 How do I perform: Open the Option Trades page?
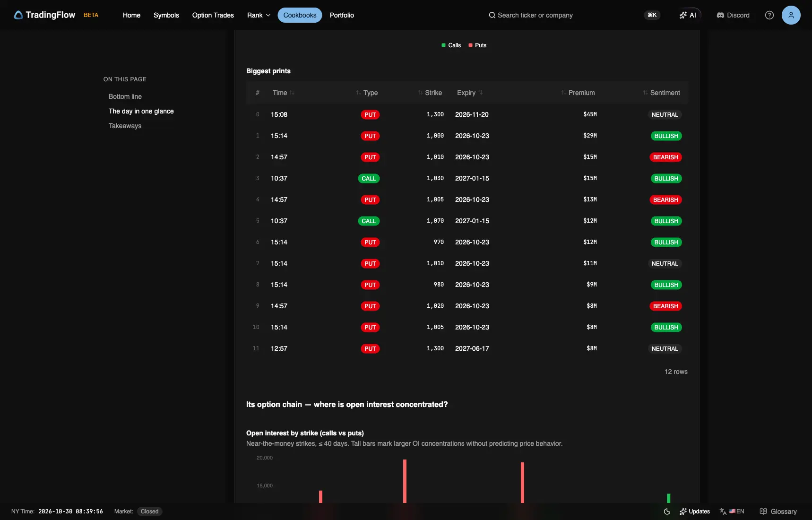[213, 15]
